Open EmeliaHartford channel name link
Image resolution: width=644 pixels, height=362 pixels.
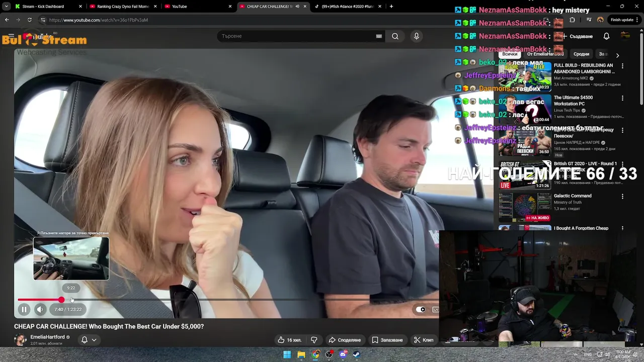tap(47, 337)
